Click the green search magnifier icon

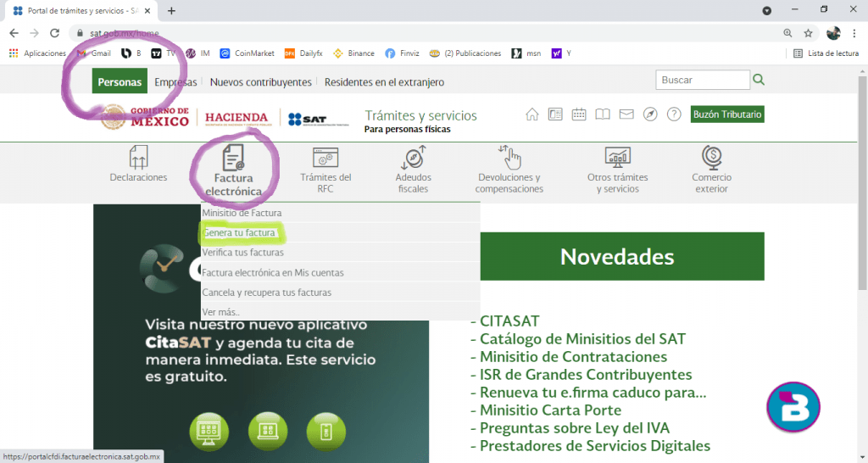[x=759, y=80]
